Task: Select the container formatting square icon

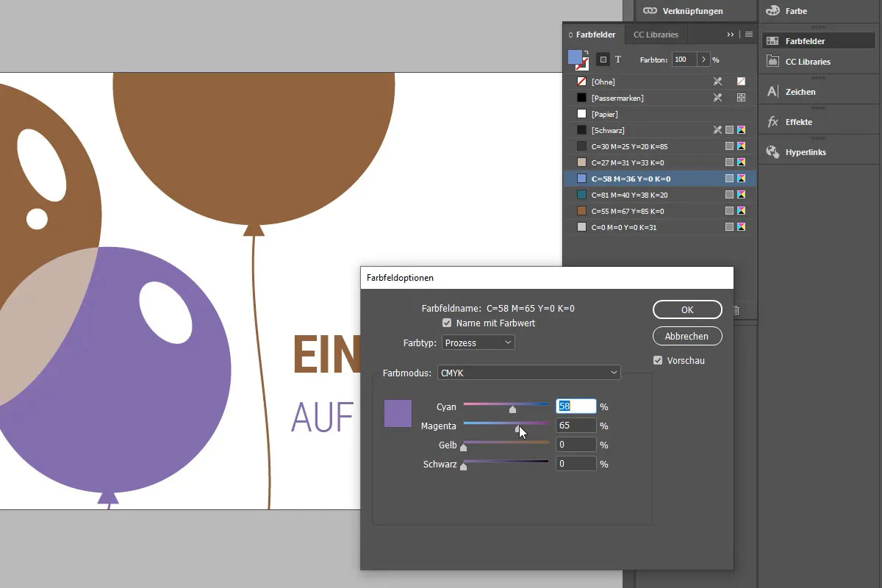Action: [x=603, y=60]
